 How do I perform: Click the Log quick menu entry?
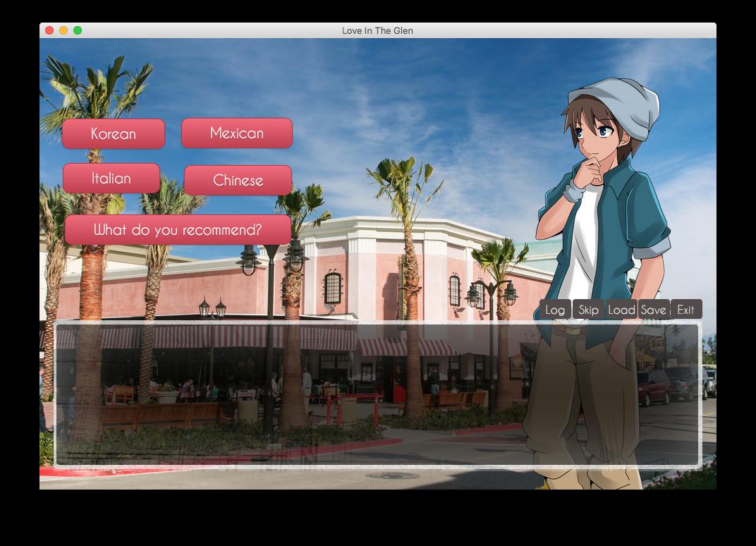click(x=554, y=309)
